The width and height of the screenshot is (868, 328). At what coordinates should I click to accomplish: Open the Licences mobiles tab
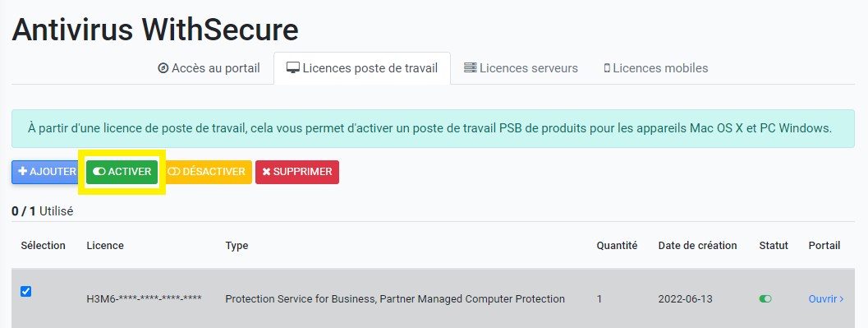tap(656, 68)
